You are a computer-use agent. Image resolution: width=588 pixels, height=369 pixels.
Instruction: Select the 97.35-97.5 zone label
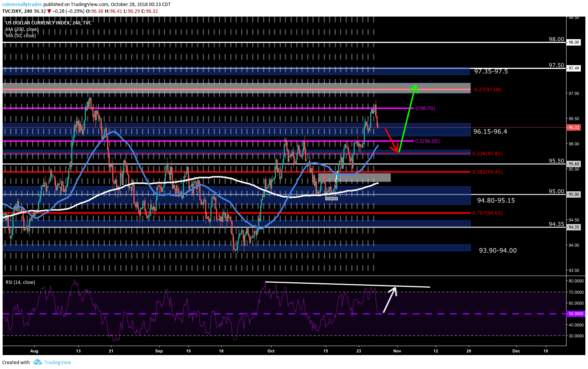(491, 72)
